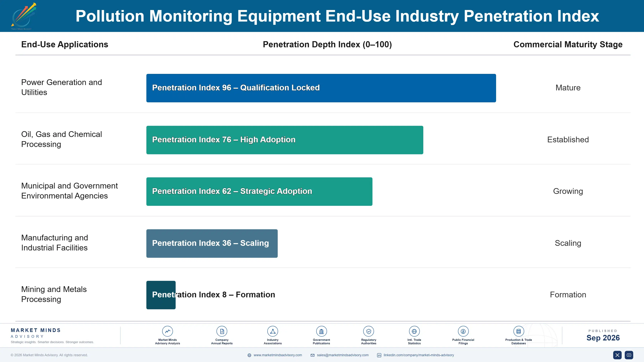Click the Public Financial Filings coin icon
Screen dimensions: 644x362
(463, 331)
